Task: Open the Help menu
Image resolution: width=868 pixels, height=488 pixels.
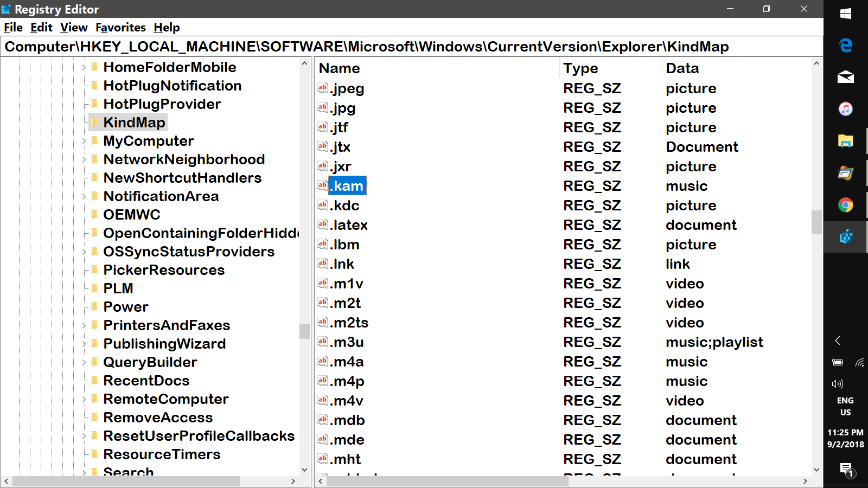Action: 167,27
